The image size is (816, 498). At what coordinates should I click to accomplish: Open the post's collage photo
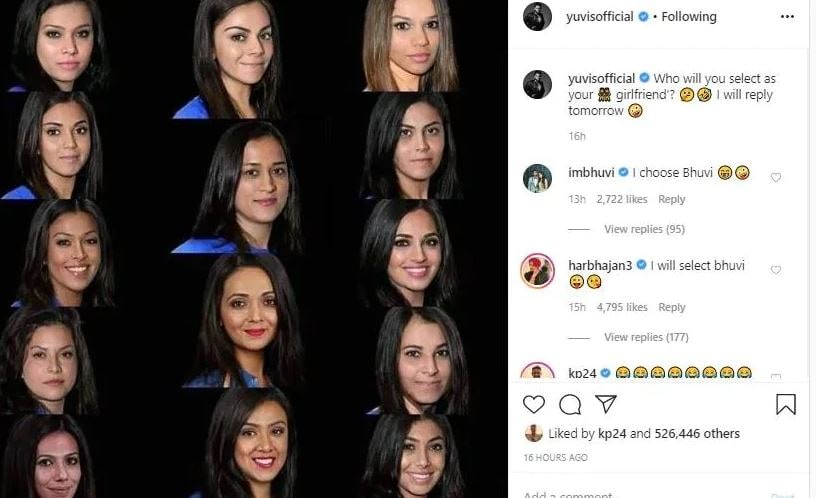coord(253,249)
